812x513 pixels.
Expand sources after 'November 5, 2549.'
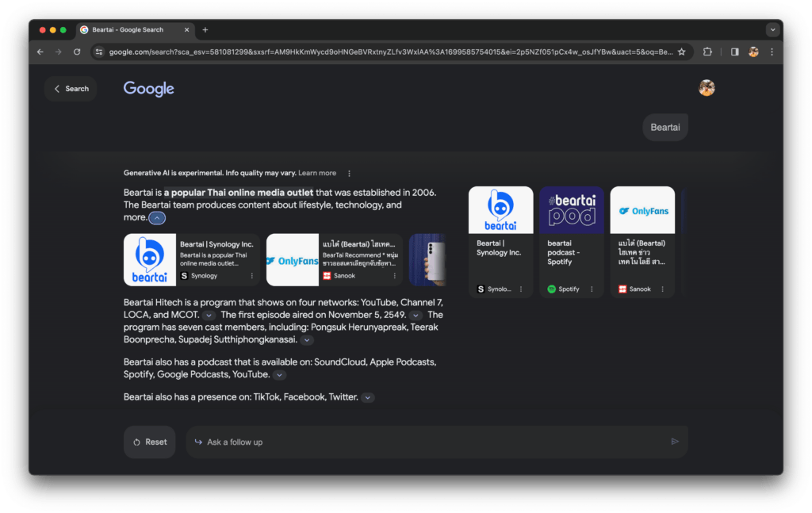(416, 316)
